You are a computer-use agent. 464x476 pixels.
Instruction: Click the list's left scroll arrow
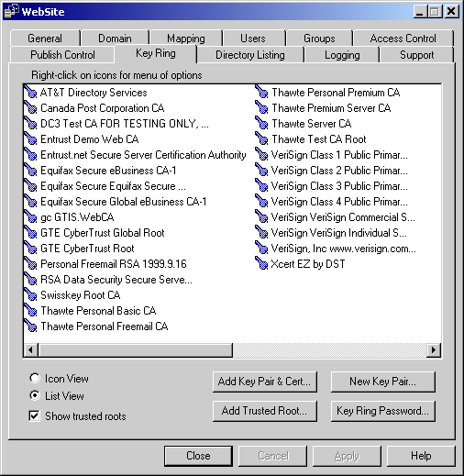click(x=30, y=349)
